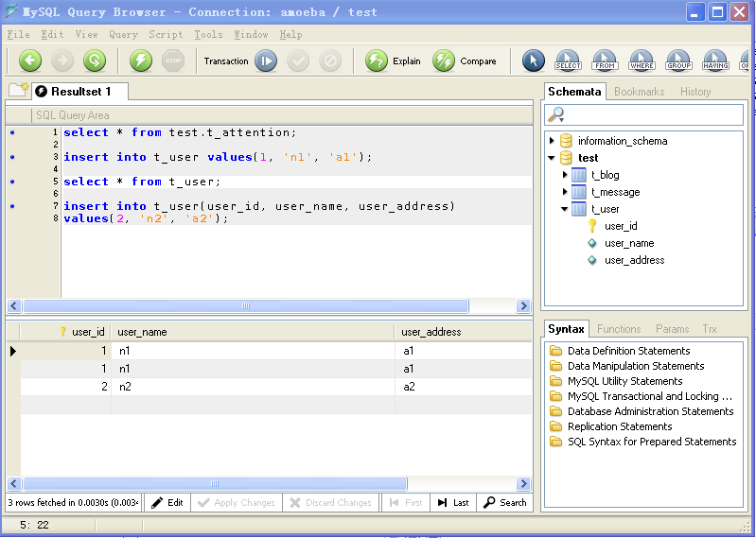Click the Explain query button

coord(393,61)
